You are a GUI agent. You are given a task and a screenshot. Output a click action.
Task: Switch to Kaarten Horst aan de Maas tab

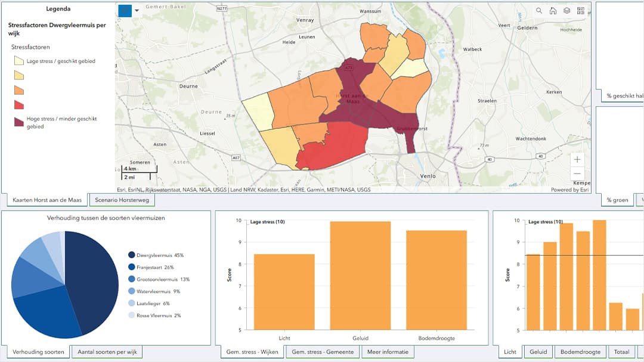(47, 200)
